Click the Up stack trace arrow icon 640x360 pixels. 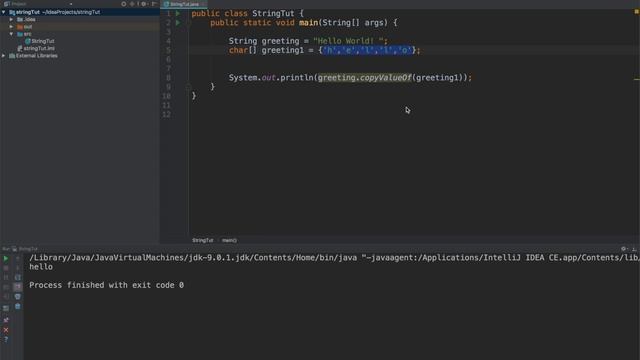(x=18, y=258)
